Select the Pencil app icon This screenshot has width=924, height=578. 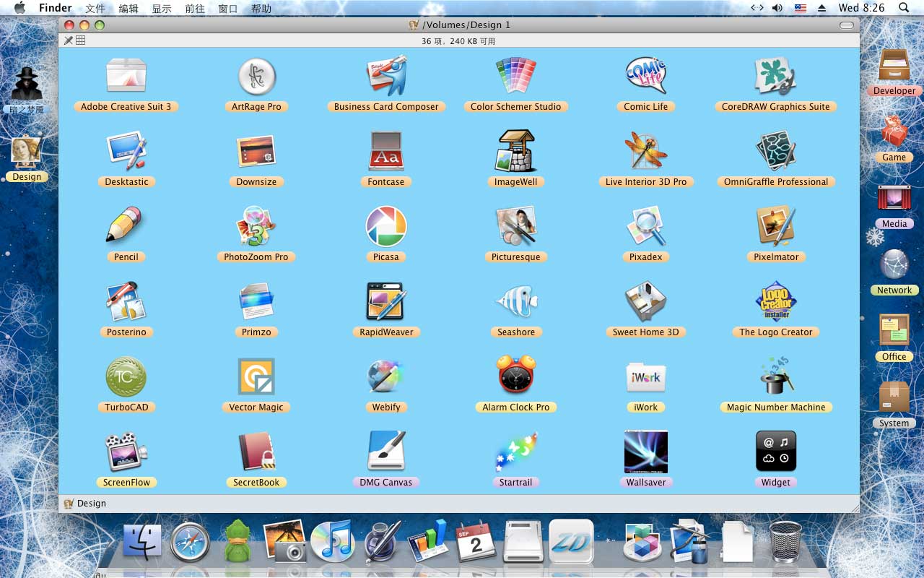click(125, 225)
